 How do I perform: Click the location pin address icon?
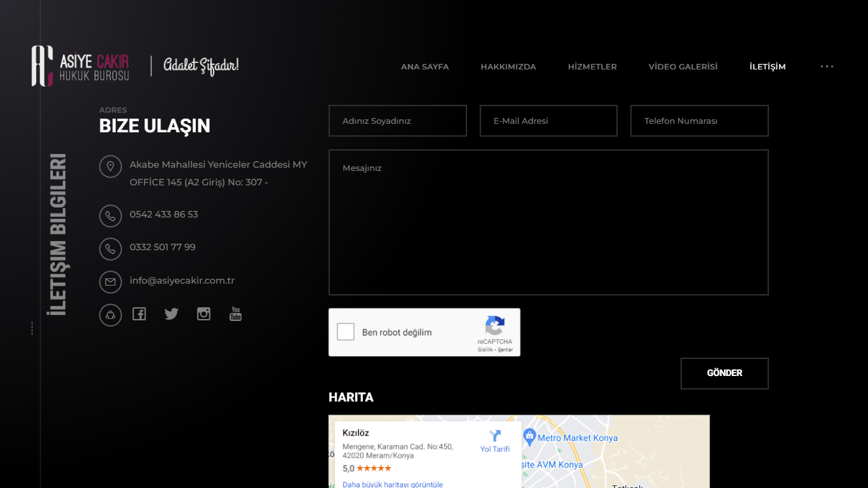pos(110,166)
